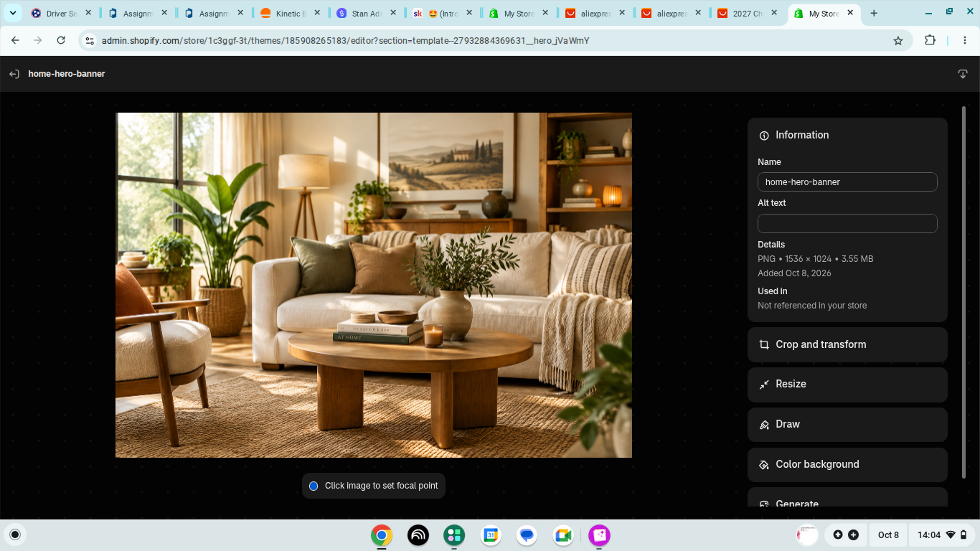Click the right panel's vertical scrollbar
Screen dimensions: 980x551
click(963, 291)
